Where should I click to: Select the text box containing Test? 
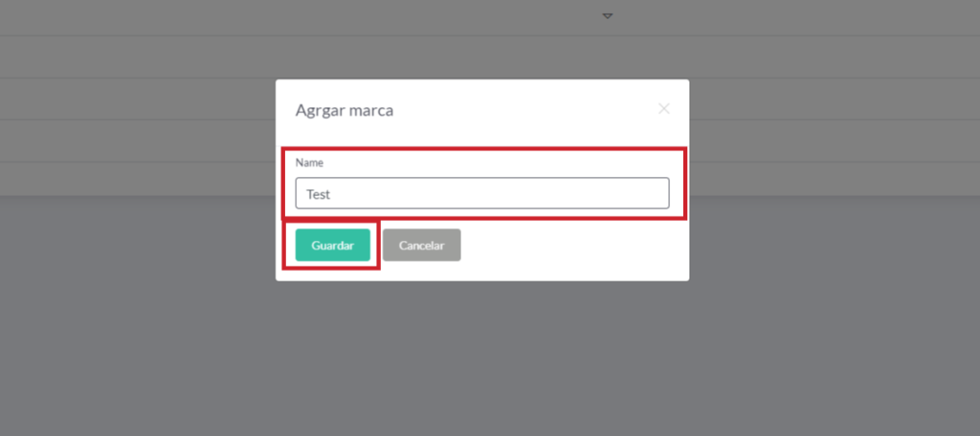point(482,193)
